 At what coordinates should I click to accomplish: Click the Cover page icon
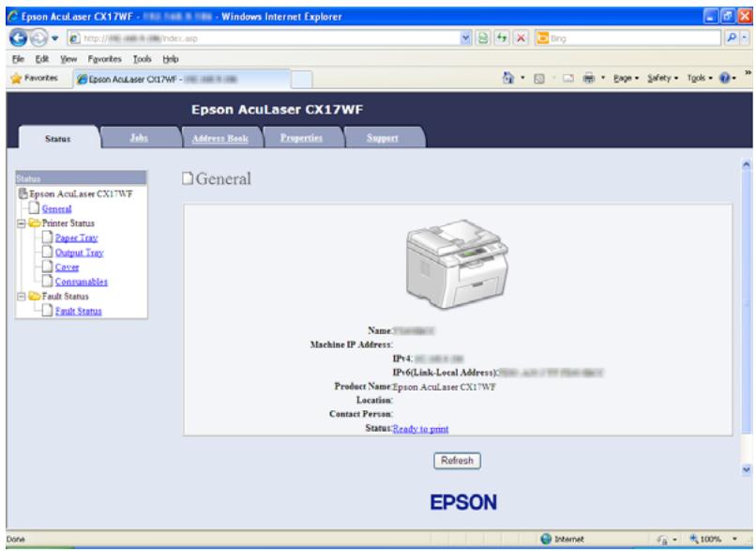point(47,266)
